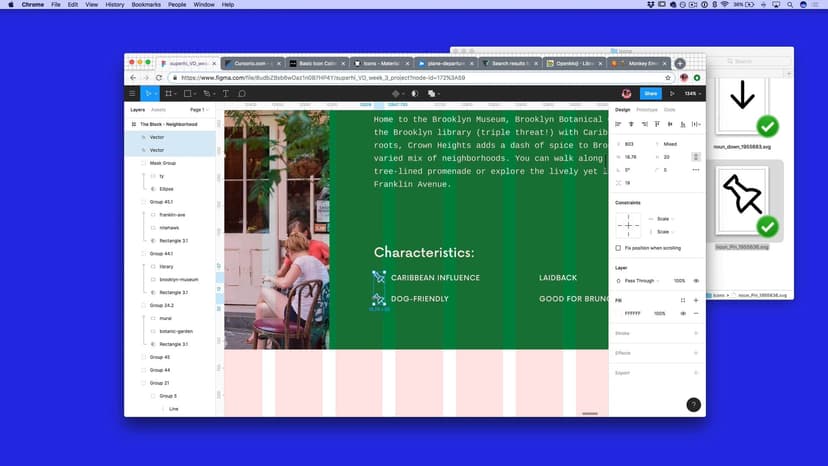828x466 pixels.
Task: Click the layer opacity 100% field
Action: click(x=679, y=281)
